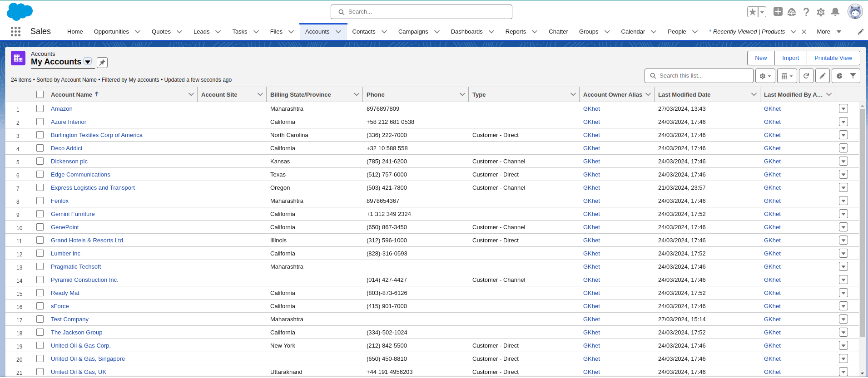Open row actions for Lumber Inc
Viewport: 868px width, 378px height.
click(x=843, y=253)
